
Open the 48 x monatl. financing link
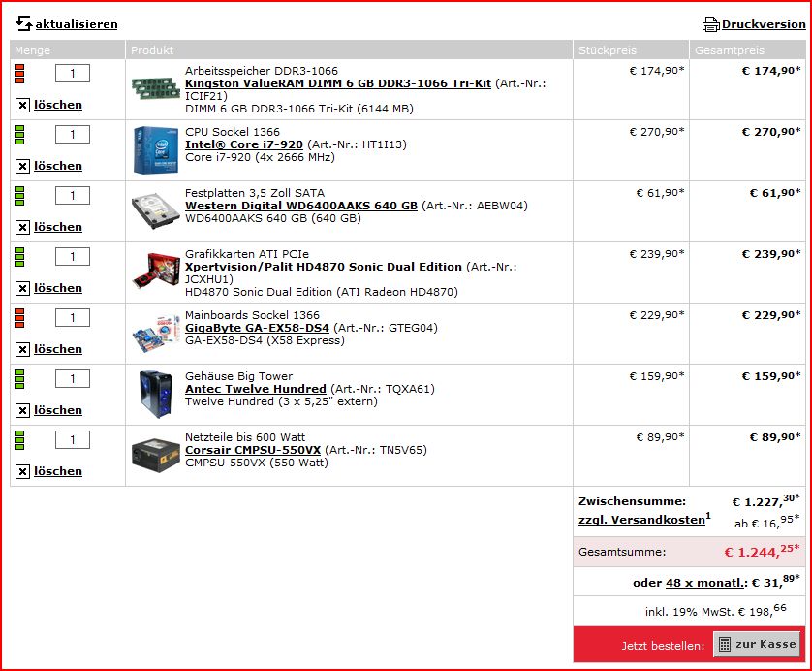pyautogui.click(x=704, y=583)
